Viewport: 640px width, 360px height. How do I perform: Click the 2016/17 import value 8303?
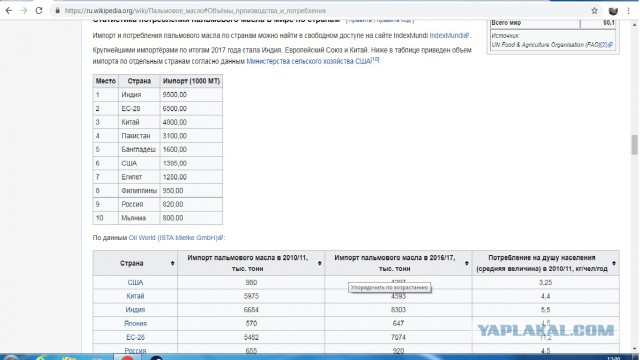398,310
